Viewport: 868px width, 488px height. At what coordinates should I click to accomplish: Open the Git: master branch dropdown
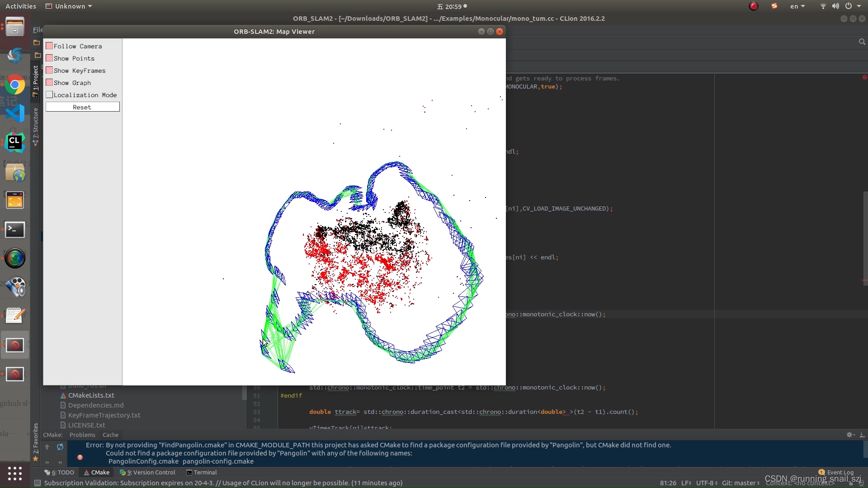point(740,483)
